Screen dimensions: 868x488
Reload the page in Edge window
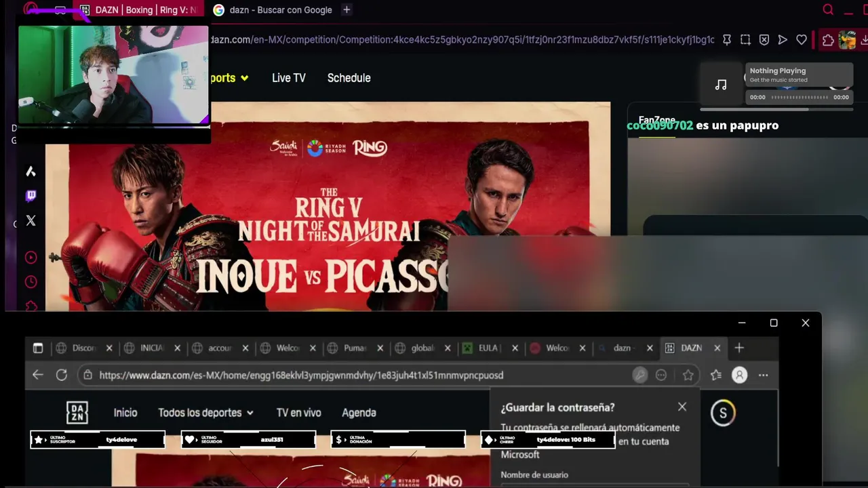click(62, 375)
